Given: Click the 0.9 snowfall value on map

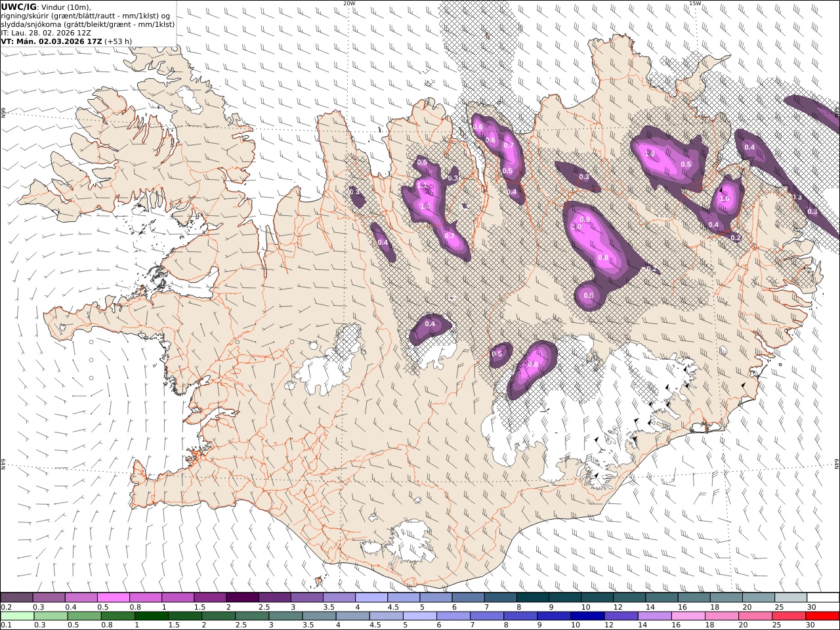Looking at the screenshot, I should click(x=585, y=219).
